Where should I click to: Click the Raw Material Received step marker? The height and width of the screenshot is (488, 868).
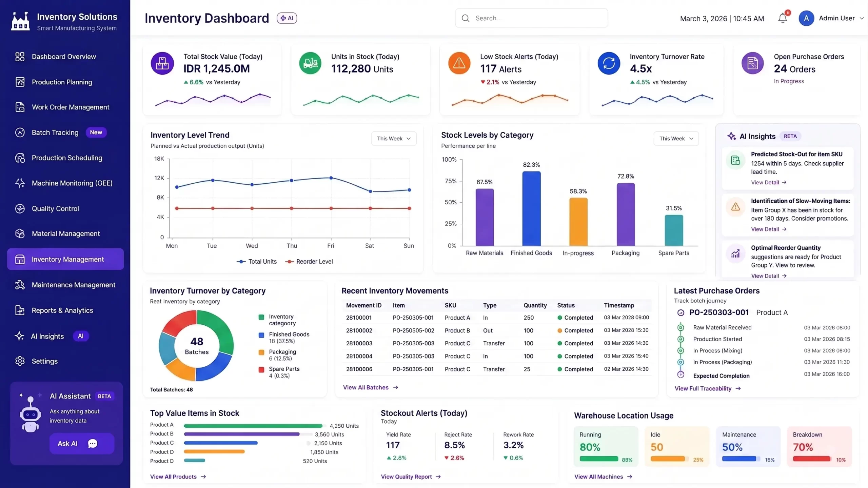click(680, 328)
